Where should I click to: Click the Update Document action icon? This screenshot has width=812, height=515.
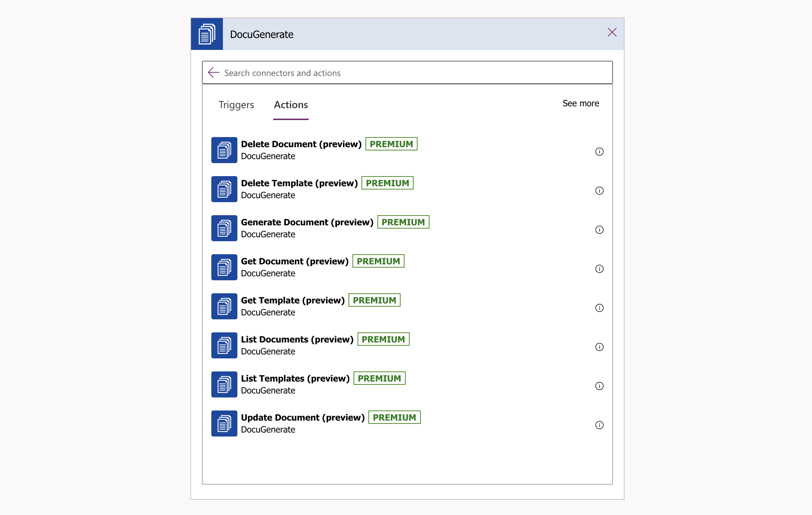click(224, 424)
